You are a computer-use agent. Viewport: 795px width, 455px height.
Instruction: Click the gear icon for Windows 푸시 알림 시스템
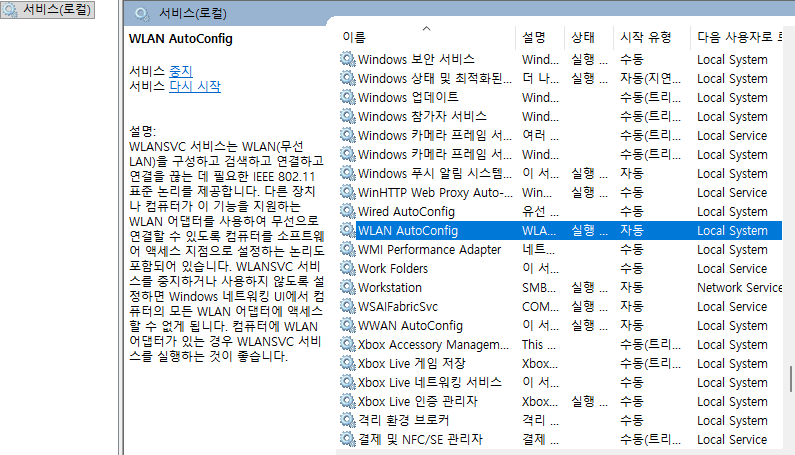(x=348, y=173)
